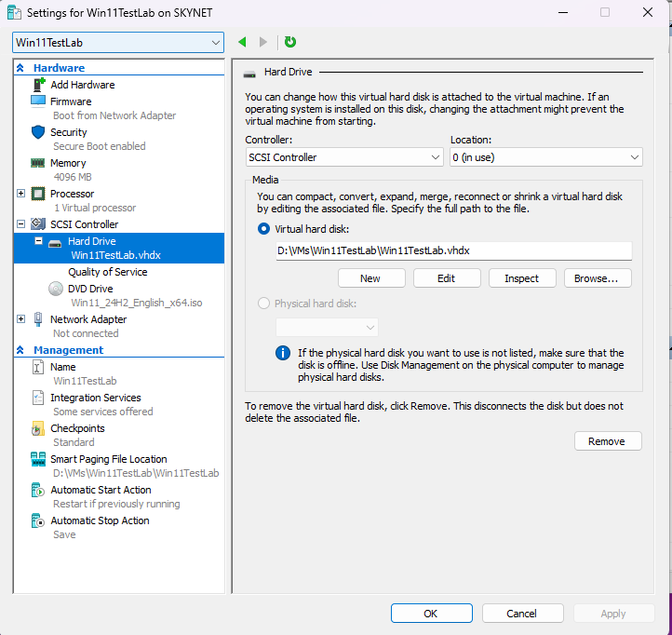Click the Hard Drive icon in tree
This screenshot has width=672, height=635.
[x=55, y=244]
